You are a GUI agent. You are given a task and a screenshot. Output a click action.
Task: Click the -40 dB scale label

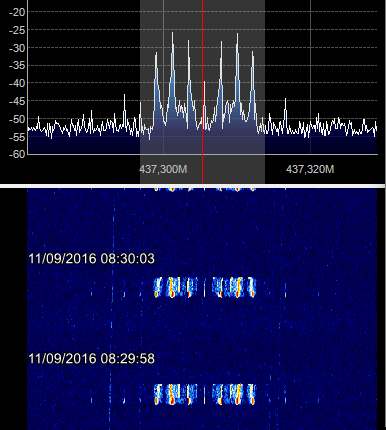[17, 83]
